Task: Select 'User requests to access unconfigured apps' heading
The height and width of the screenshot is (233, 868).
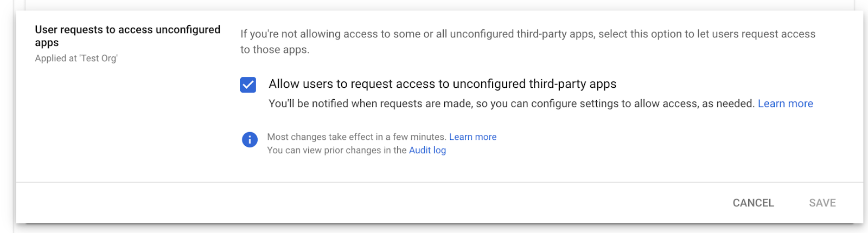Action: coord(127,36)
